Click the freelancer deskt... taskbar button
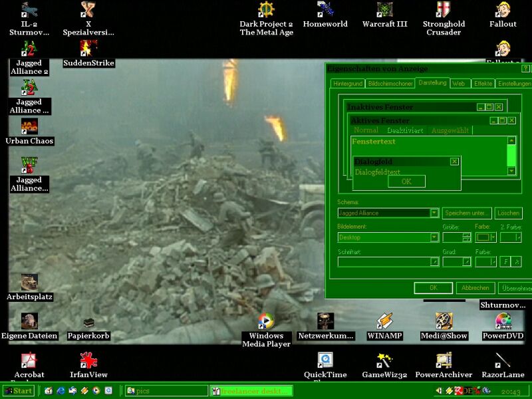The height and width of the screenshot is (399, 532). coord(251,391)
